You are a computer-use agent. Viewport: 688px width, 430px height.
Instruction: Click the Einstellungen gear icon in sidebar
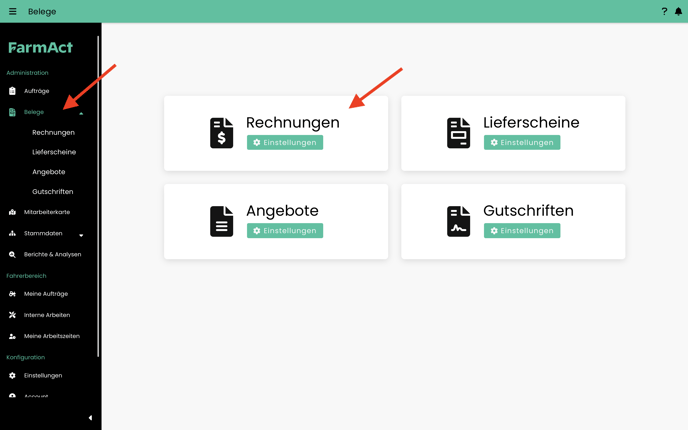click(x=12, y=376)
